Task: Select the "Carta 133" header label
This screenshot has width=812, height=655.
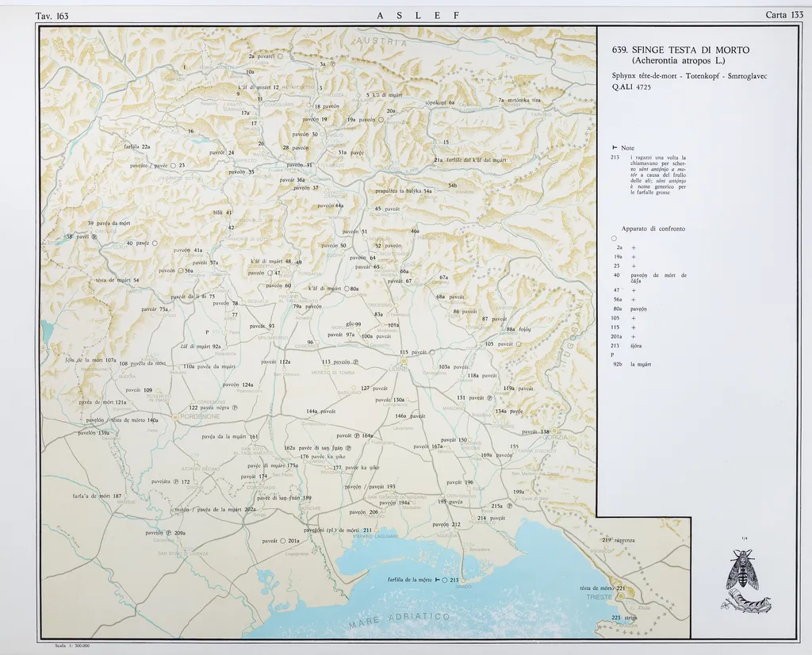Action: click(784, 15)
